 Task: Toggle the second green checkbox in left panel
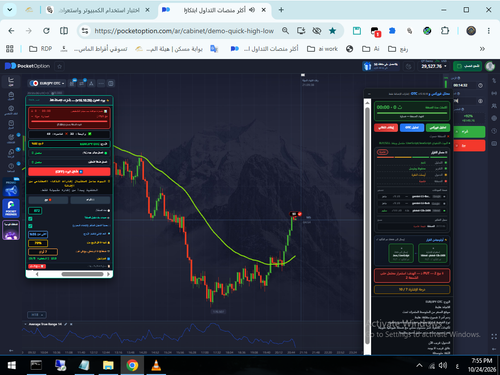coord(30,226)
